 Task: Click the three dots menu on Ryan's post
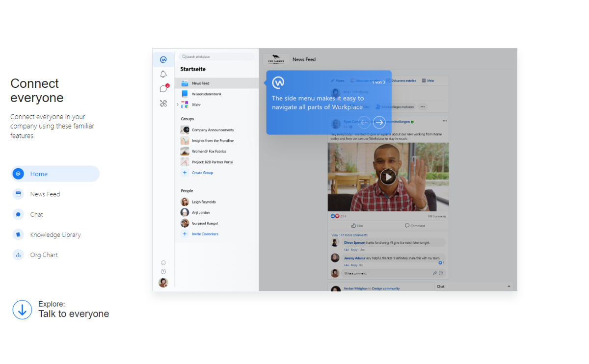coord(445,121)
